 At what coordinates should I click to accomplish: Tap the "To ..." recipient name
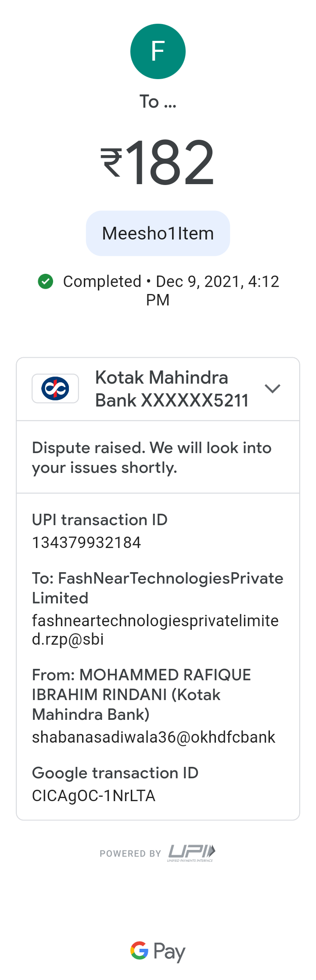pos(158,102)
